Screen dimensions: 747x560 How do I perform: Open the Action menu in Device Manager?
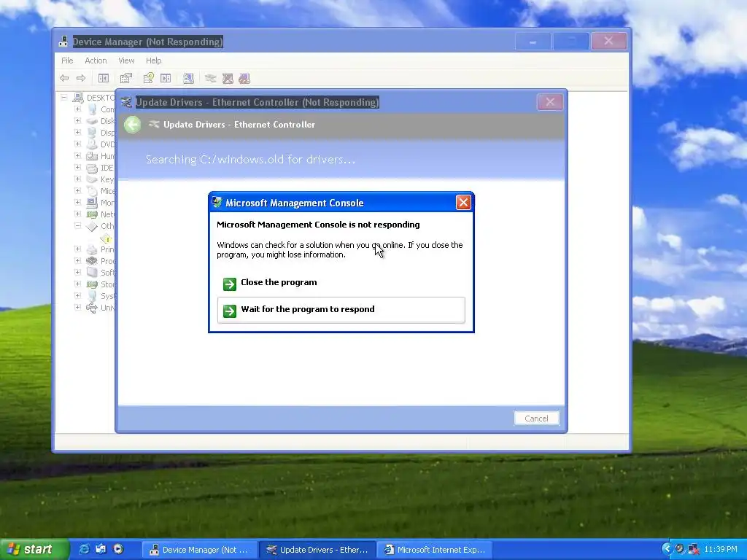coord(96,61)
